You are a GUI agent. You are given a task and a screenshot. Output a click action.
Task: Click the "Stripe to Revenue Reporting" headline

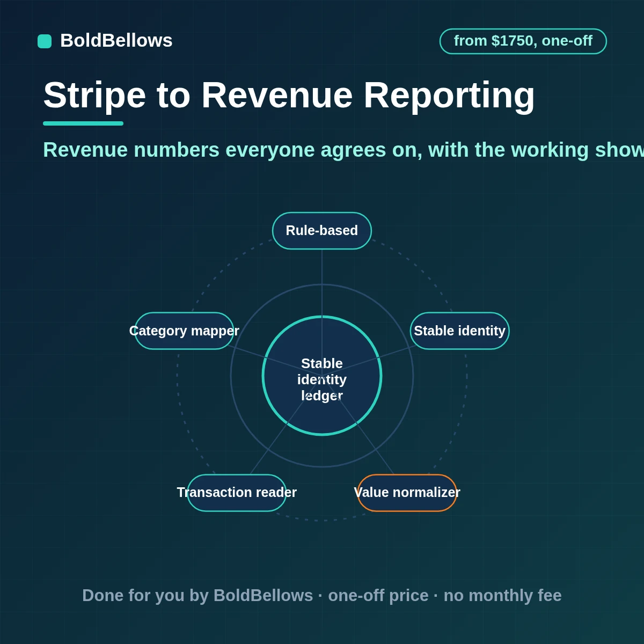(289, 96)
